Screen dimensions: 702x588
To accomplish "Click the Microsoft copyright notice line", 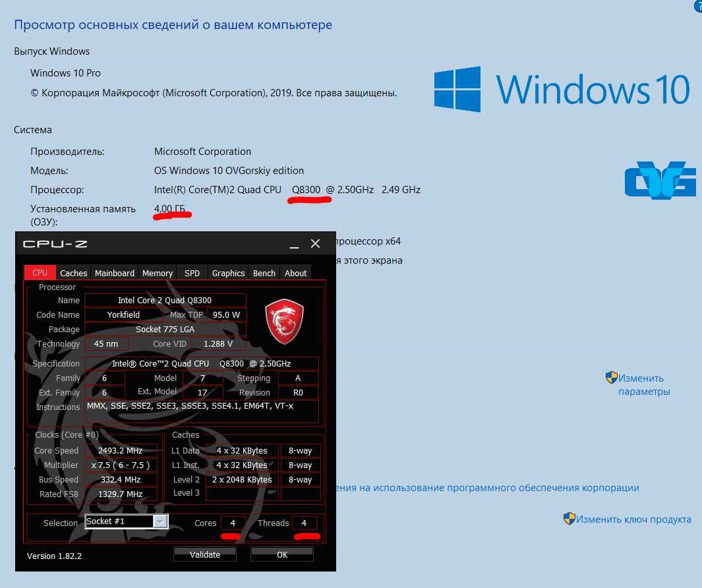I will [x=214, y=93].
